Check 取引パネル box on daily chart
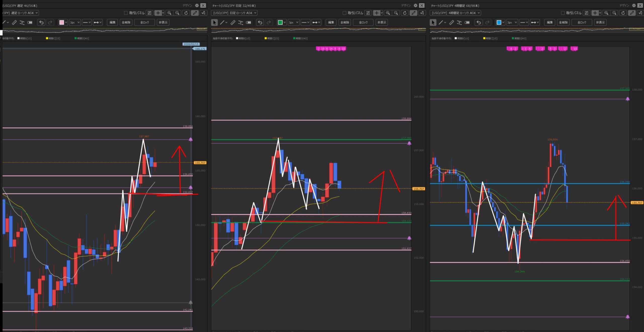The width and height of the screenshot is (644, 332). (344, 13)
